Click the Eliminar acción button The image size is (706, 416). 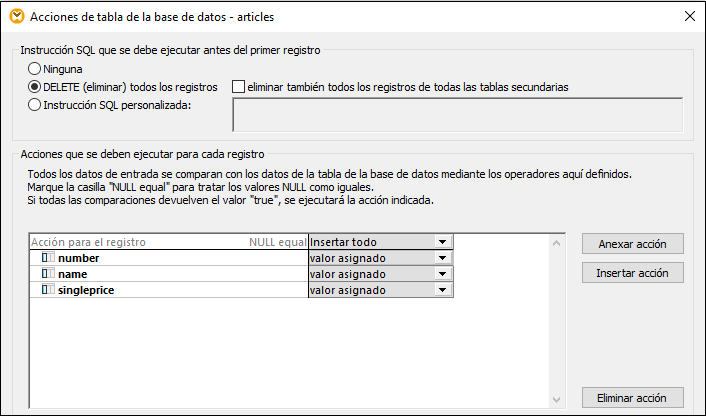[x=632, y=398]
